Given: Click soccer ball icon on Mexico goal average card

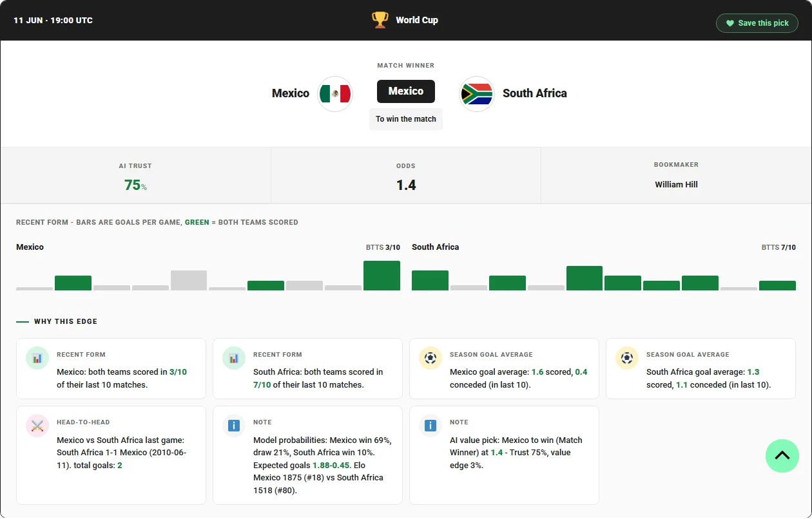Looking at the screenshot, I should [x=430, y=358].
